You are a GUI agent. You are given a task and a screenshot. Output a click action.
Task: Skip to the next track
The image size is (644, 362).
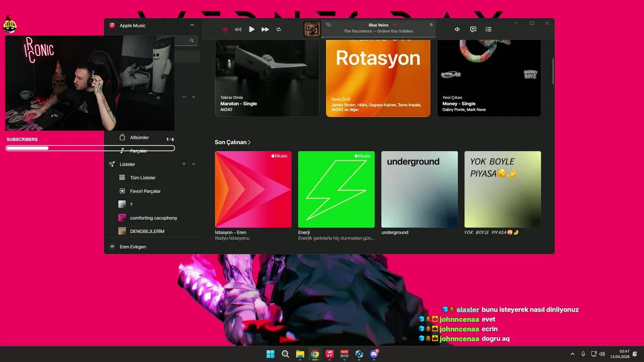click(x=265, y=30)
